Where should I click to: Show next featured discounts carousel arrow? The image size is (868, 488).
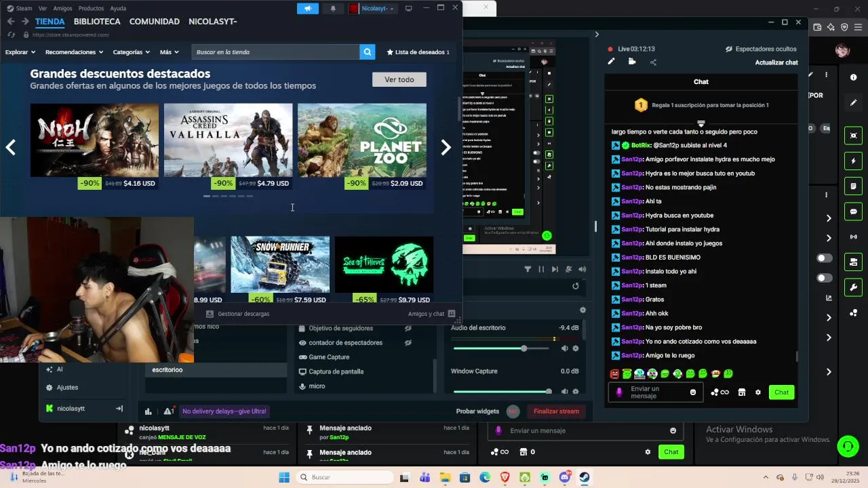pos(446,148)
